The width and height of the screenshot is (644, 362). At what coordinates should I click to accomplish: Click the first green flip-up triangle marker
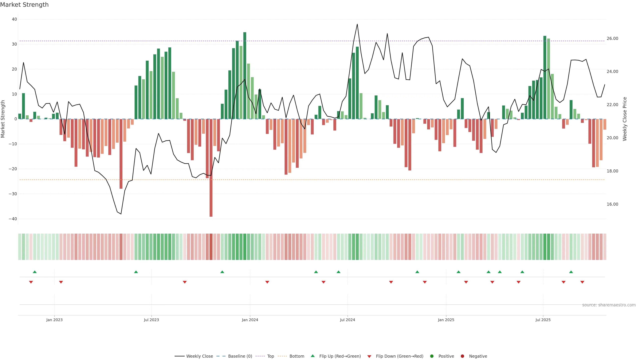35,272
